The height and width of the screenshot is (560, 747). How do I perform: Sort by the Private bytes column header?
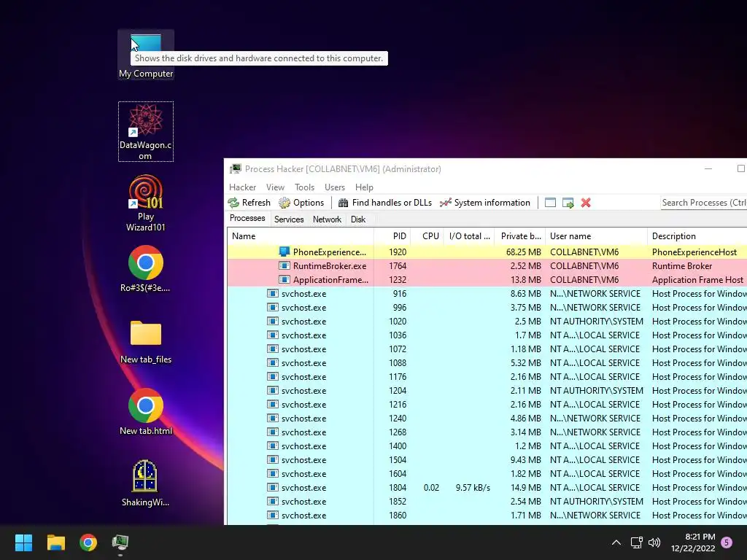(519, 236)
